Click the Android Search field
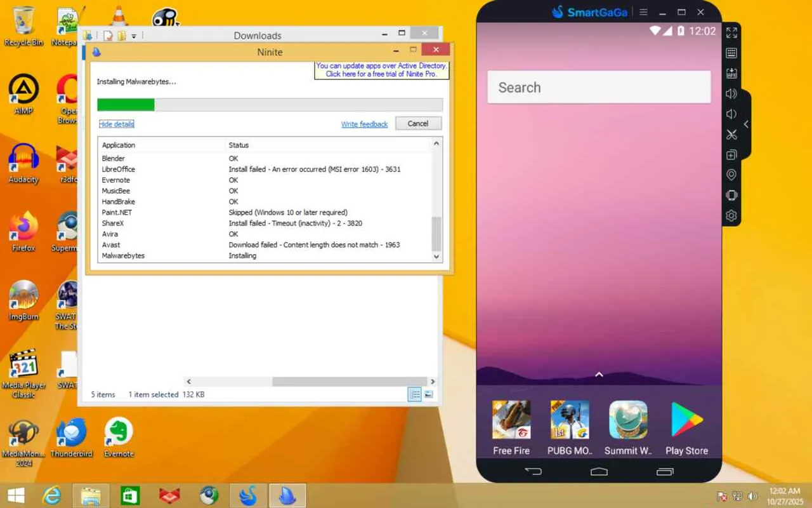Image resolution: width=812 pixels, height=508 pixels. pos(599,88)
